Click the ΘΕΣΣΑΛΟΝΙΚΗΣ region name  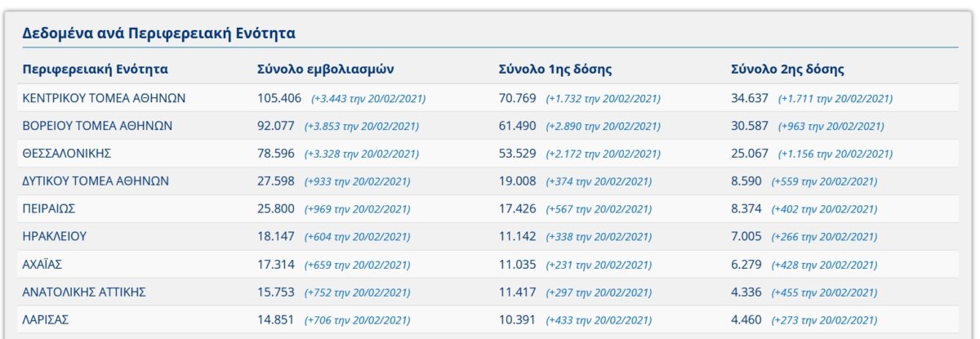click(67, 154)
